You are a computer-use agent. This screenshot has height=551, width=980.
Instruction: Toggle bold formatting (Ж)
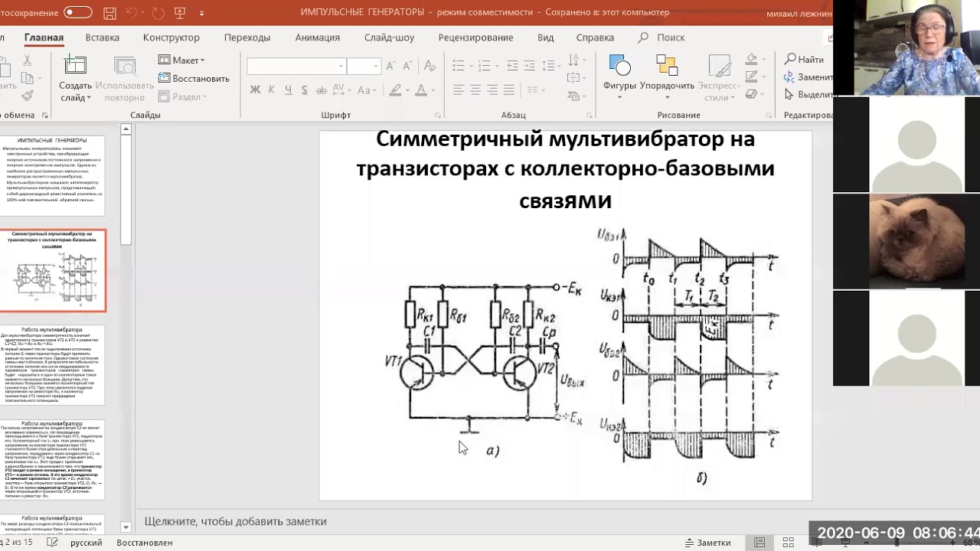pos(255,90)
